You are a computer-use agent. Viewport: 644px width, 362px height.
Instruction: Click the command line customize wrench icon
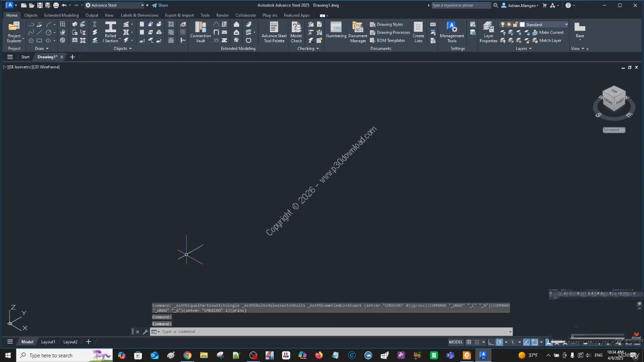[x=145, y=332]
